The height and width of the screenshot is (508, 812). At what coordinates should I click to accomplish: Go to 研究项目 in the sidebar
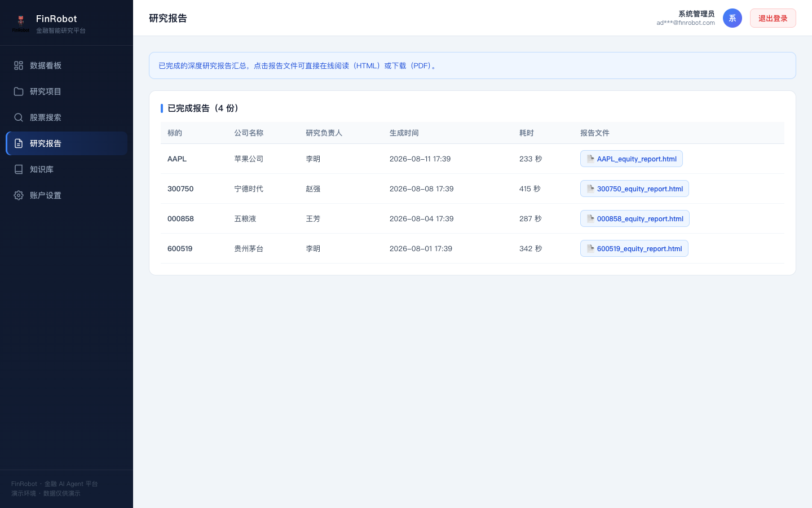pos(67,91)
